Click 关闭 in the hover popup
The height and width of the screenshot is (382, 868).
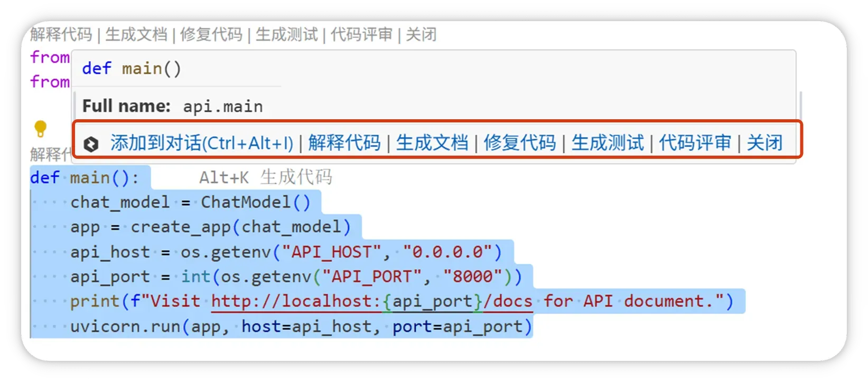[x=764, y=143]
